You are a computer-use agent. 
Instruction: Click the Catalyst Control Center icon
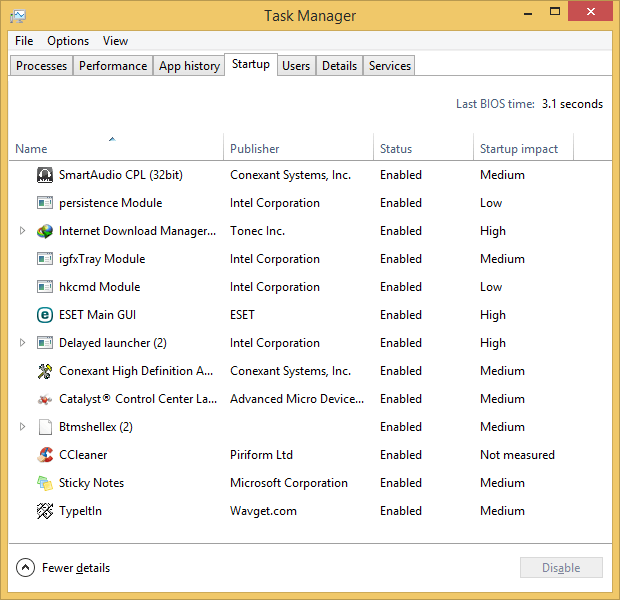[x=45, y=399]
